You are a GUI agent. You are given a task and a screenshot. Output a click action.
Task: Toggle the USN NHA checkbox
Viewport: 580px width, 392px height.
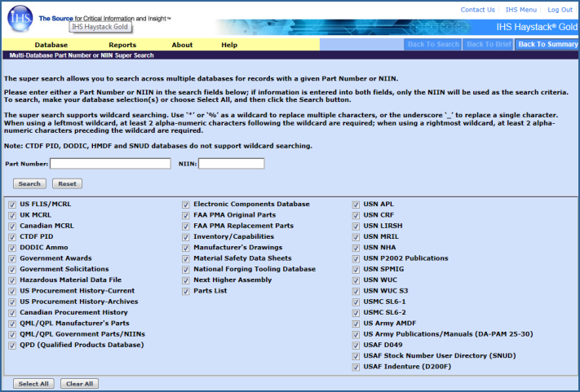(x=356, y=248)
